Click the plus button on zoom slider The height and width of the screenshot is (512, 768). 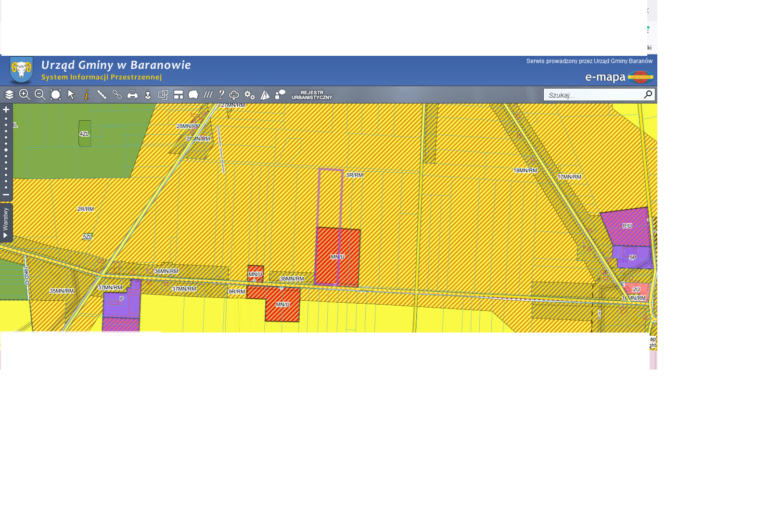(x=6, y=109)
